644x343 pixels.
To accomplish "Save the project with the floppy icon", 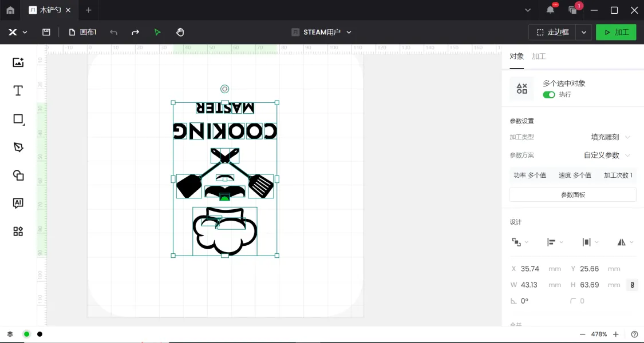I will point(46,32).
